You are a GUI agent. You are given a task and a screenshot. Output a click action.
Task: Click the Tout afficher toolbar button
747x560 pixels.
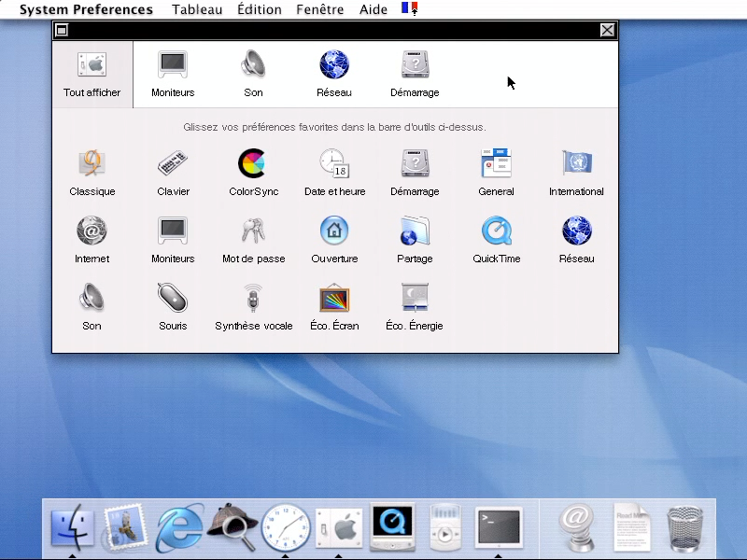point(92,75)
